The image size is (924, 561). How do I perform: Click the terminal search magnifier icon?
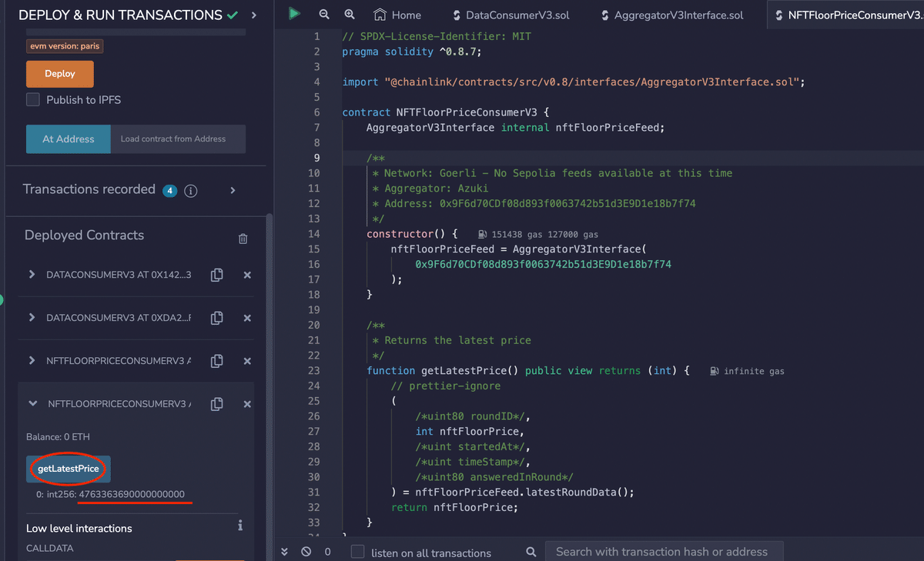(531, 552)
